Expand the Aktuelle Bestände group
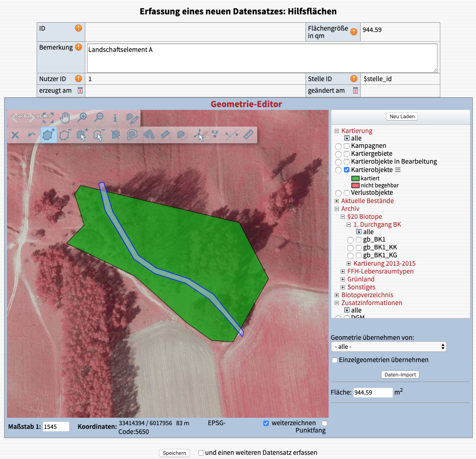Viewport: 476px width, 459px height. click(337, 201)
